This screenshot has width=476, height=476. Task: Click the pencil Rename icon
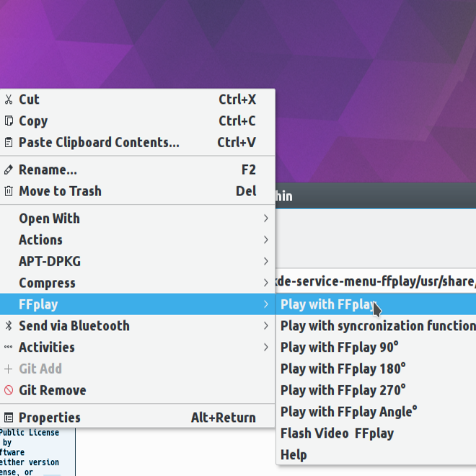[x=9, y=169]
